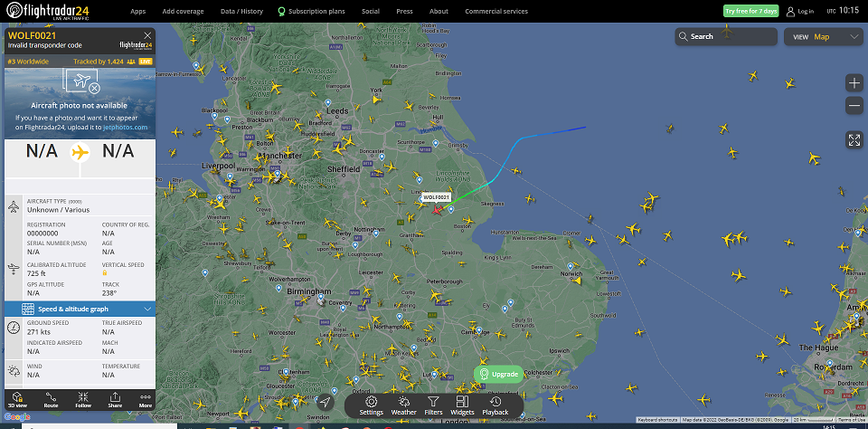Image resolution: width=868 pixels, height=429 pixels.
Task: Show the Route of the selected flight
Action: 51,400
